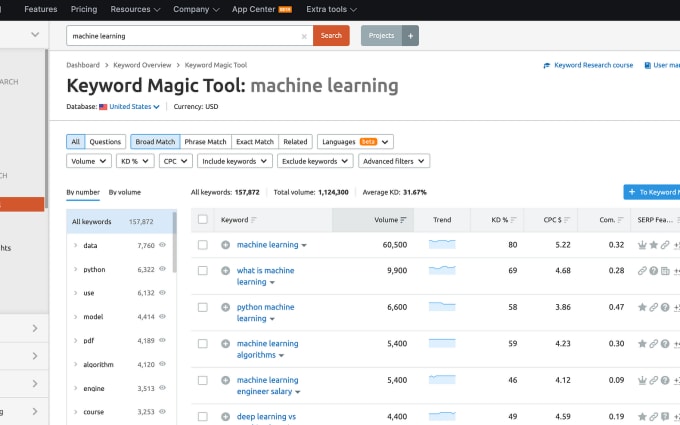680x425 pixels.
Task: Add 'machine learning engineer salary' via plus icon
Action: (226, 380)
